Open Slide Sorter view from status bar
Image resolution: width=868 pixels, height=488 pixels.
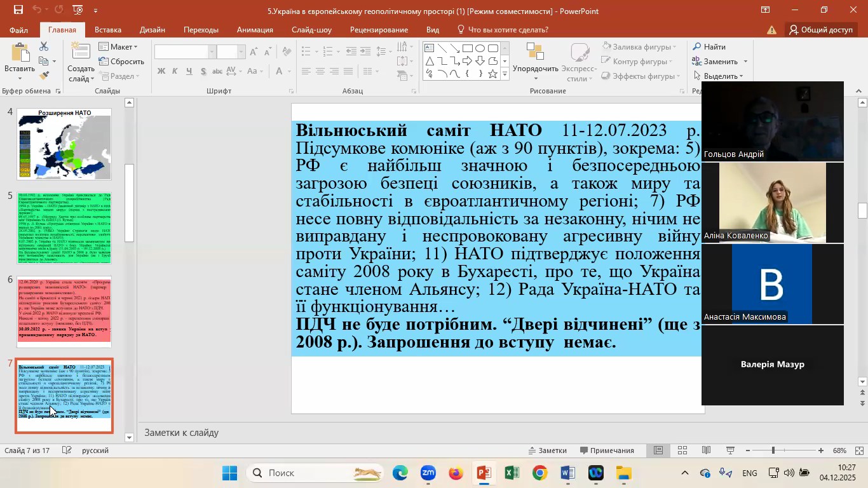(x=682, y=451)
